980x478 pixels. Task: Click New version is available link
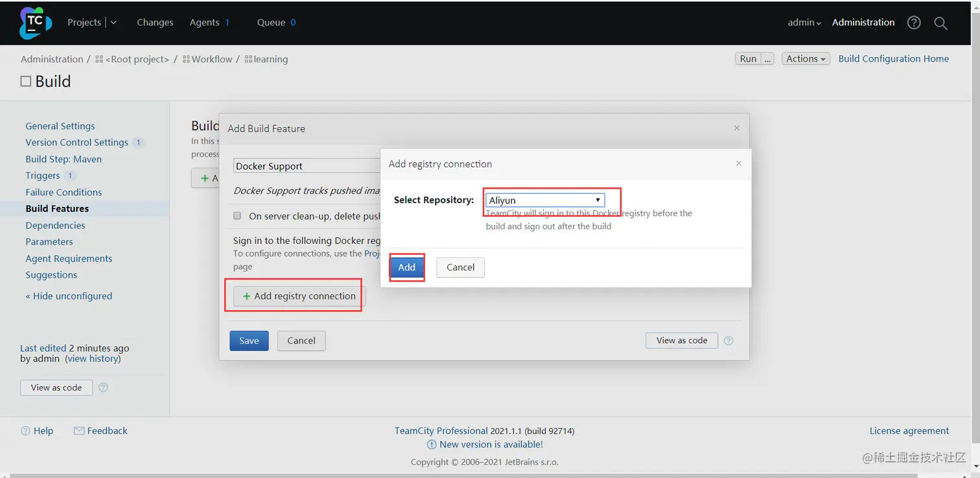click(x=491, y=444)
